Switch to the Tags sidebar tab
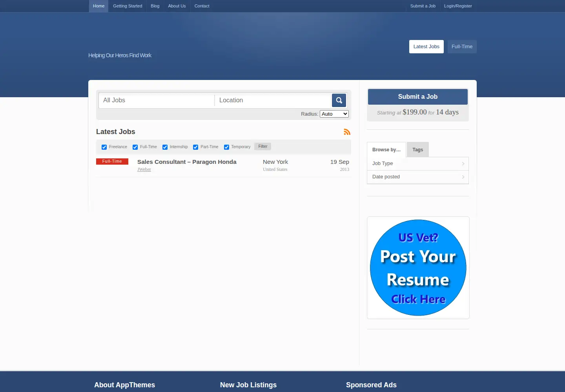The height and width of the screenshot is (392, 565). point(418,150)
